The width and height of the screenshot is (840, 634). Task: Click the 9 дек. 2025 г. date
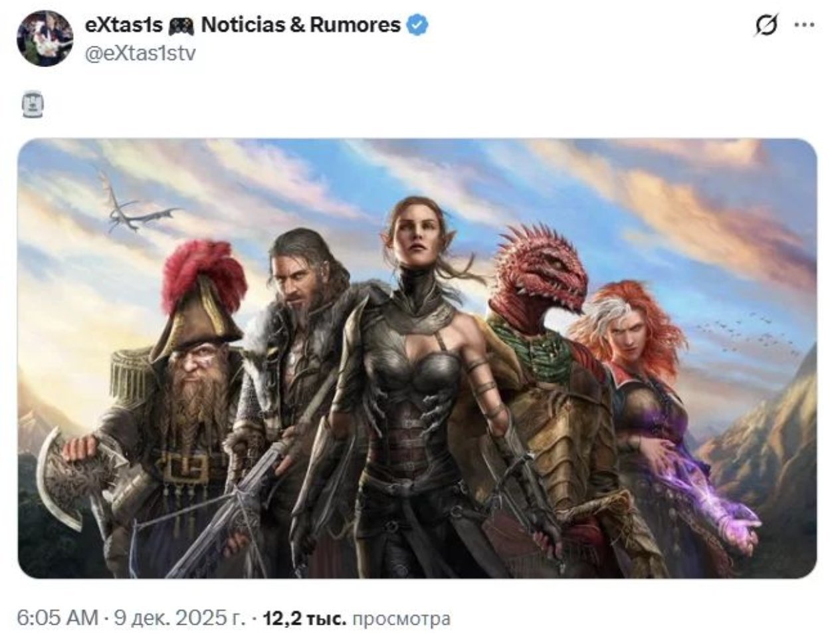[179, 619]
